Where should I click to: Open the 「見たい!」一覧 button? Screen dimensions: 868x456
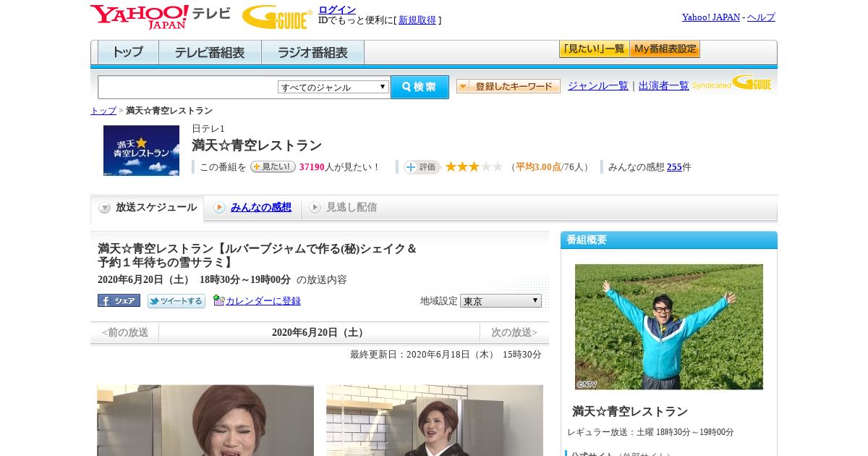[594, 49]
